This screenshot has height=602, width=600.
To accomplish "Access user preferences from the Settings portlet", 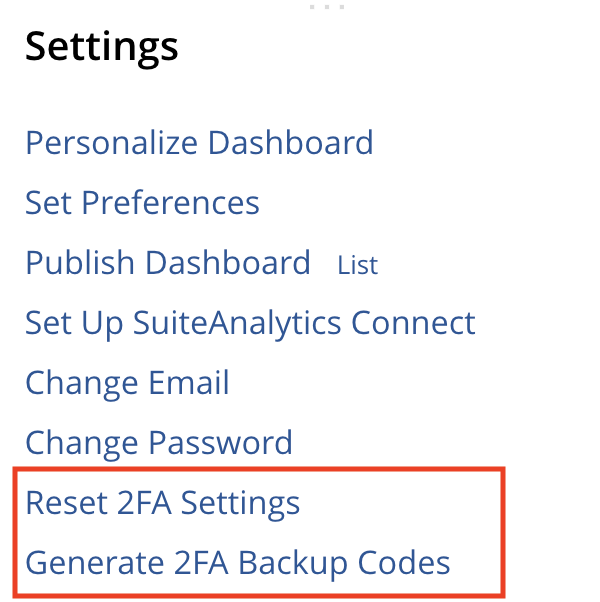I will [x=142, y=203].
